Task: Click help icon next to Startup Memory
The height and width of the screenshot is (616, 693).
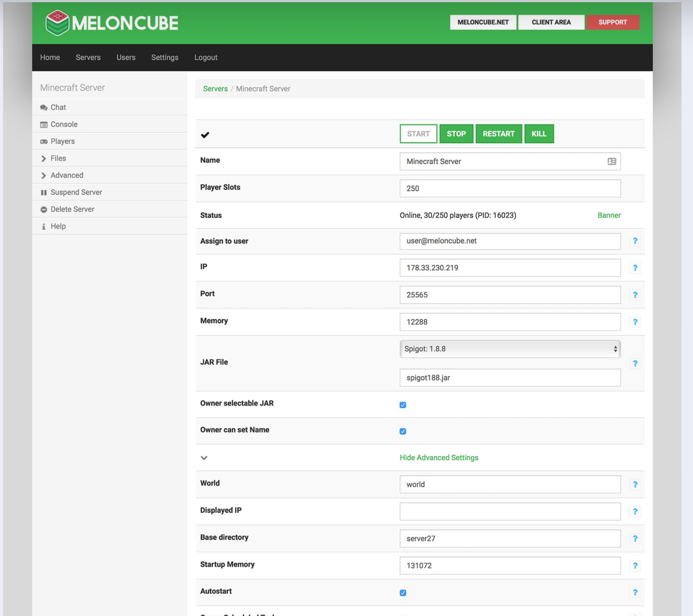Action: pos(635,566)
